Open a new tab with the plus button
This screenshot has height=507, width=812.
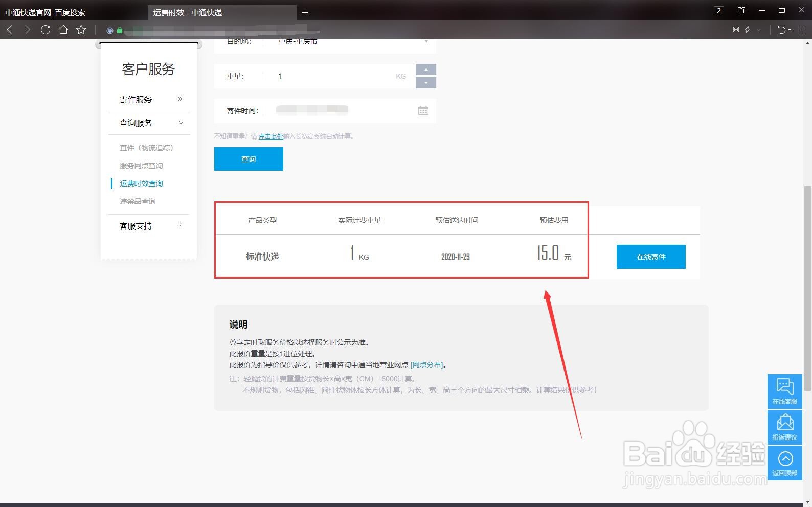coord(305,12)
